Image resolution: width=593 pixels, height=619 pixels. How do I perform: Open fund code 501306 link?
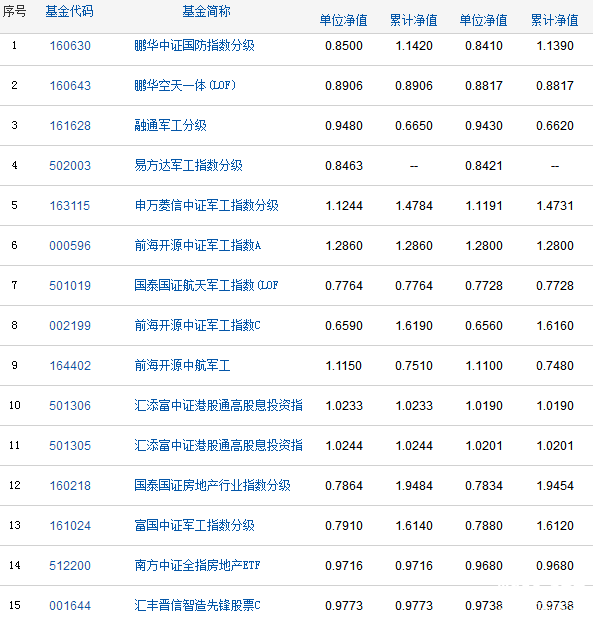(70, 406)
